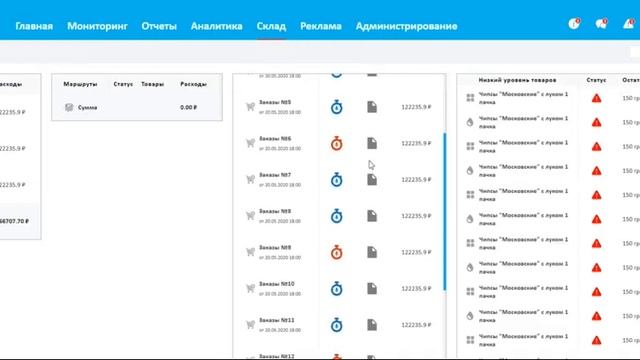
Task: Go to the Мониторинг section
Action: pyautogui.click(x=97, y=26)
